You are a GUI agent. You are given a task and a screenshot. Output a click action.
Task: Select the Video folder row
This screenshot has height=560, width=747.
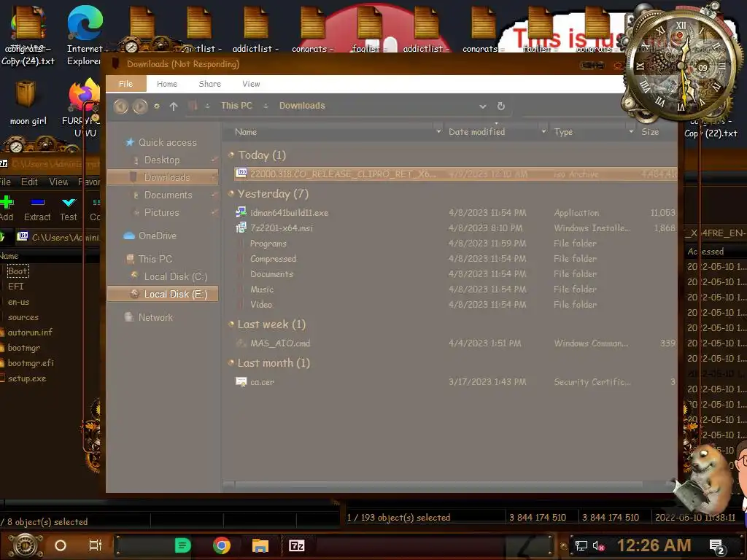point(455,304)
